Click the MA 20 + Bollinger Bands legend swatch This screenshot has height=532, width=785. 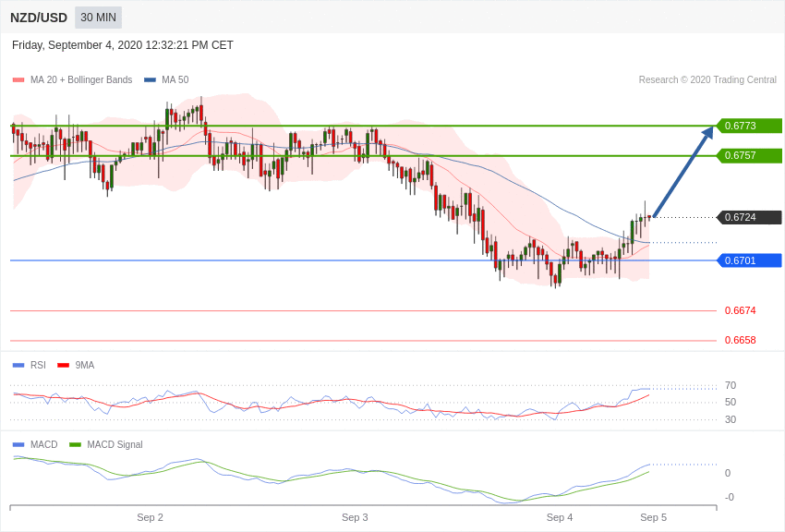(x=18, y=80)
